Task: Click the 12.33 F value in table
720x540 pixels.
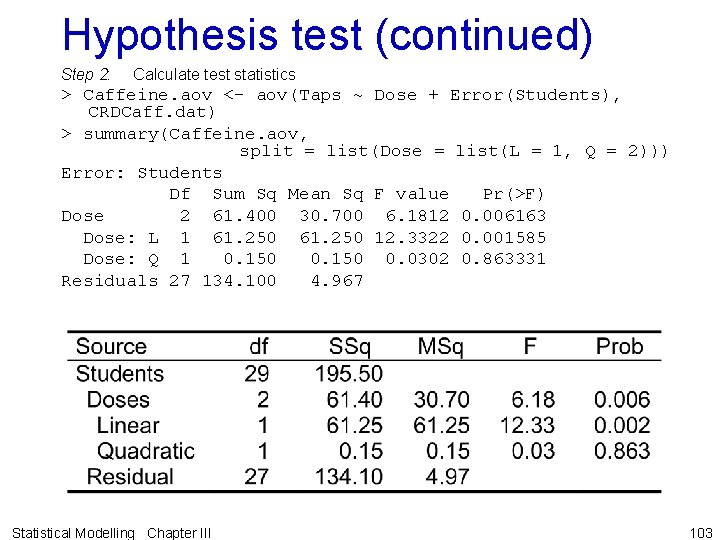Action: (527, 426)
